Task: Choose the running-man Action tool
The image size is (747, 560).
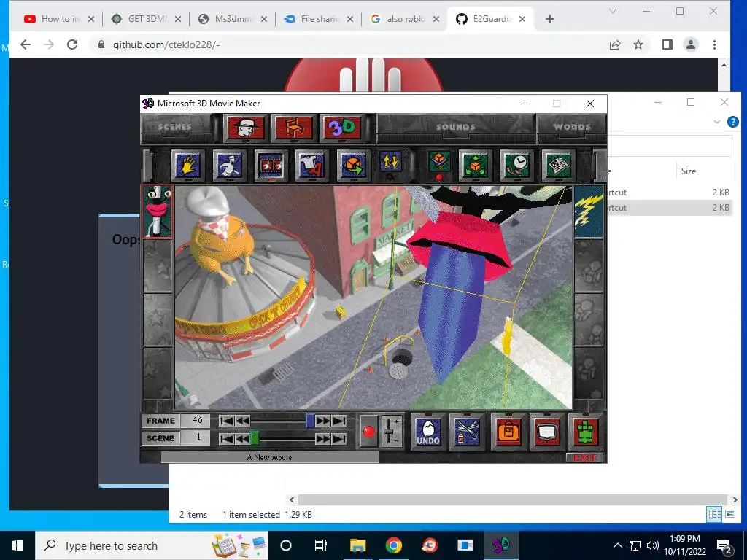Action: point(229,165)
